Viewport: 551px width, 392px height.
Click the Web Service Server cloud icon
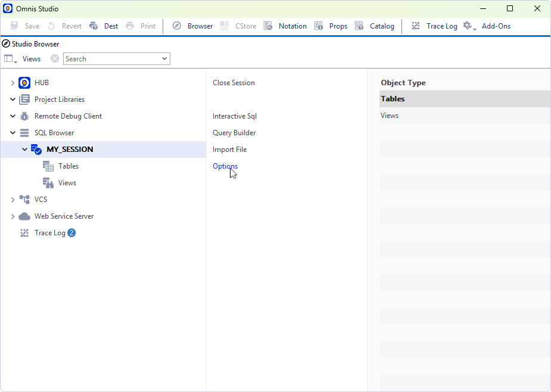(x=24, y=216)
